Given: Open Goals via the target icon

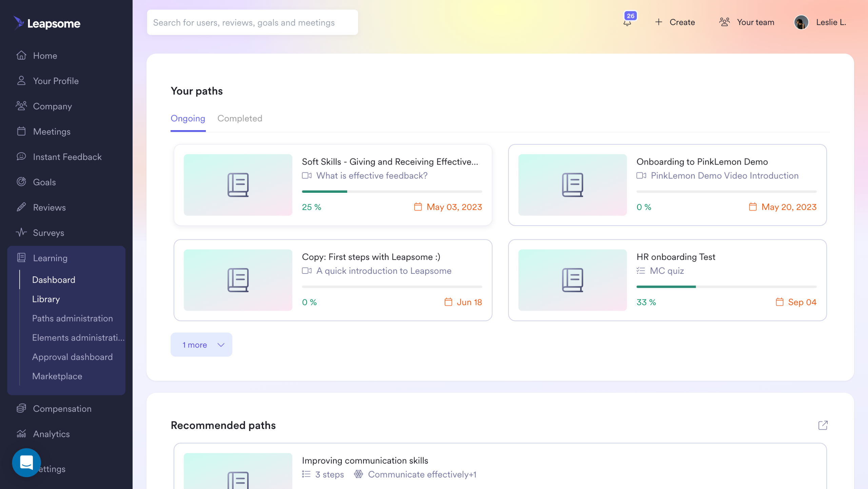Looking at the screenshot, I should (x=21, y=182).
